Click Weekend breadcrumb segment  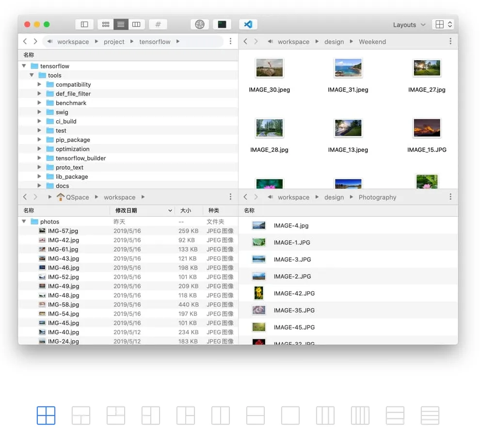(x=372, y=42)
